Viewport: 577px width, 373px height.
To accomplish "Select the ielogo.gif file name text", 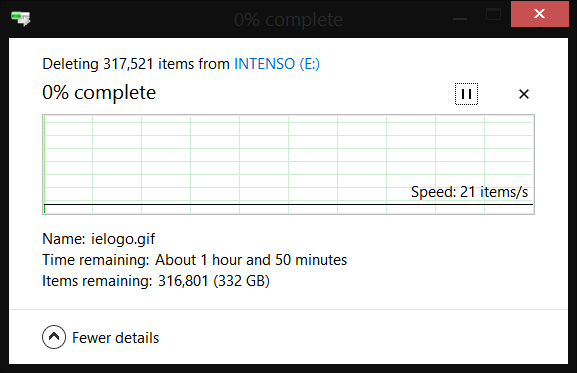I will pyautogui.click(x=123, y=239).
